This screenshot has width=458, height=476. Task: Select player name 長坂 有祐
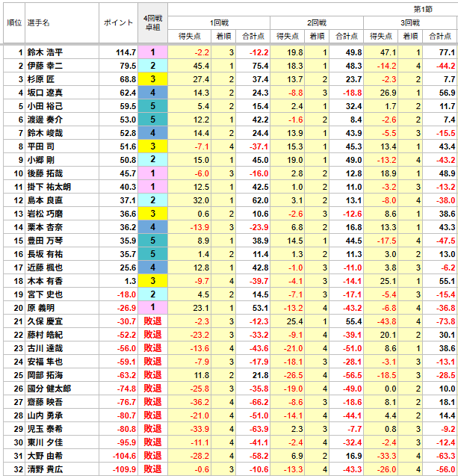pyautogui.click(x=45, y=254)
